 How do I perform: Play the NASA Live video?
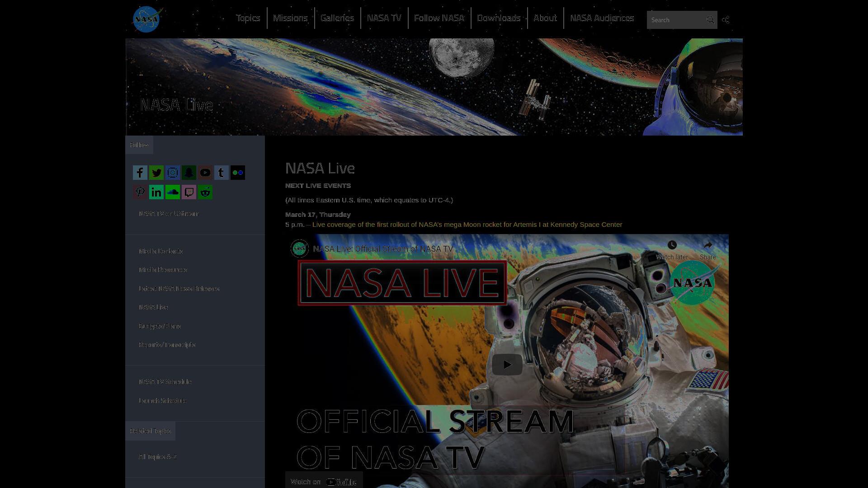[507, 364]
